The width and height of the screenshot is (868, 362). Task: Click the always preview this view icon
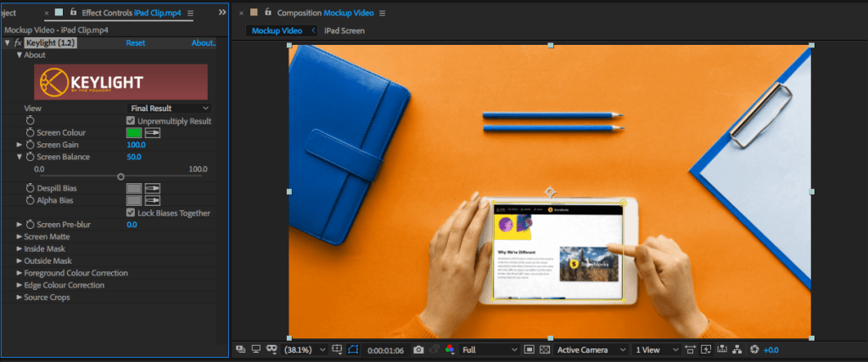point(241,349)
